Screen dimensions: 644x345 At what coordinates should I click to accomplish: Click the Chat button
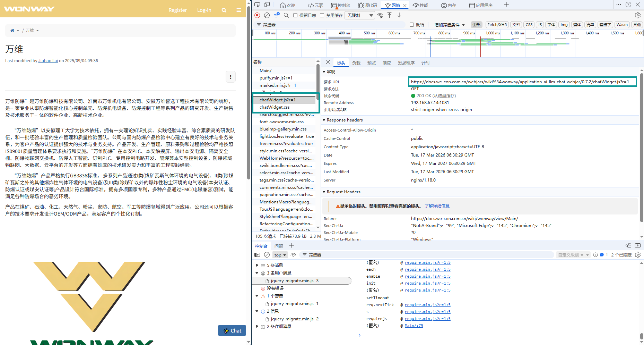click(232, 331)
